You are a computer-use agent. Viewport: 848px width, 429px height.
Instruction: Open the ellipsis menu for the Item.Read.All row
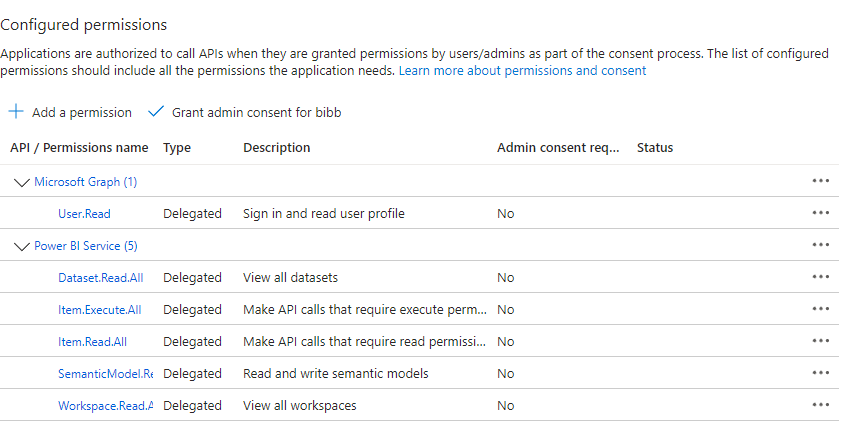click(x=820, y=341)
